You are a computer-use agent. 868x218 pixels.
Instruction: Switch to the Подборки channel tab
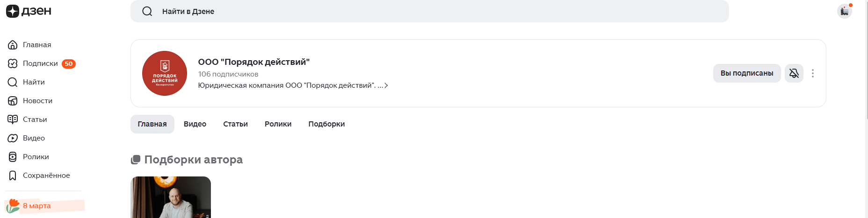tap(326, 124)
